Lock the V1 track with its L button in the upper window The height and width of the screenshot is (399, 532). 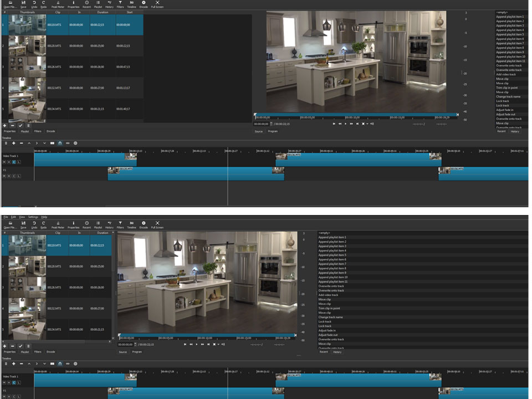pos(19,176)
